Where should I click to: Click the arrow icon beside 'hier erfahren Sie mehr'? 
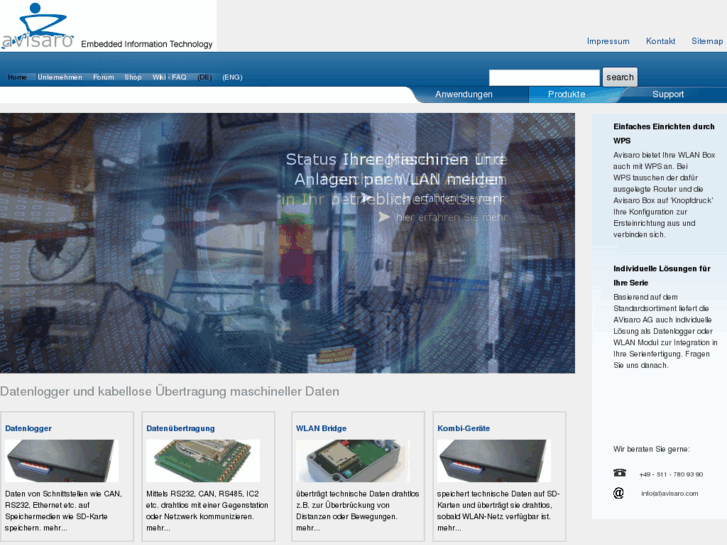pyautogui.click(x=384, y=217)
